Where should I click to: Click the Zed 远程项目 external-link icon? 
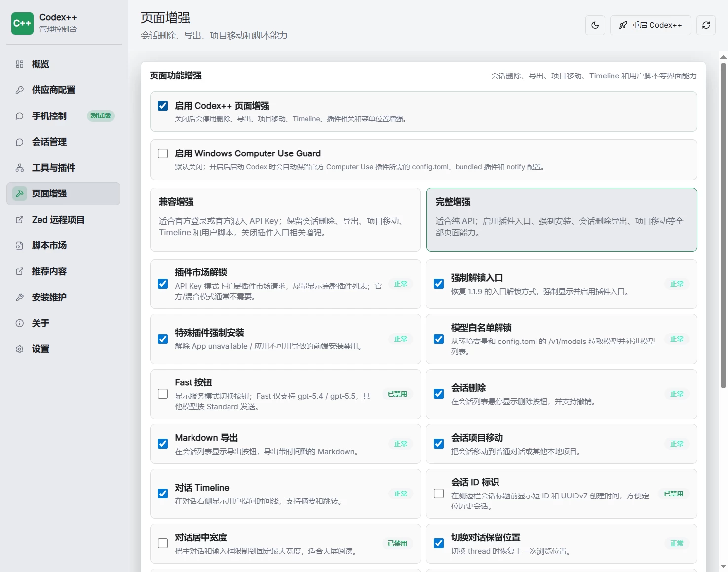tap(20, 220)
